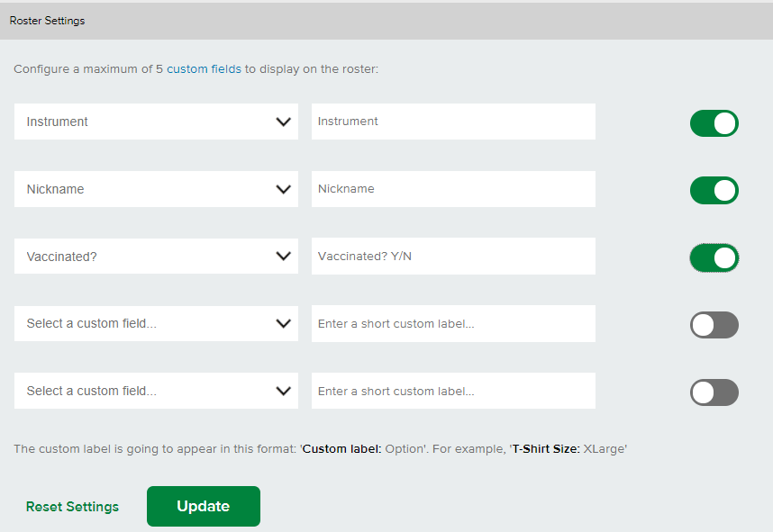Click the chevron arrow on the Instrument dropdown

(283, 122)
